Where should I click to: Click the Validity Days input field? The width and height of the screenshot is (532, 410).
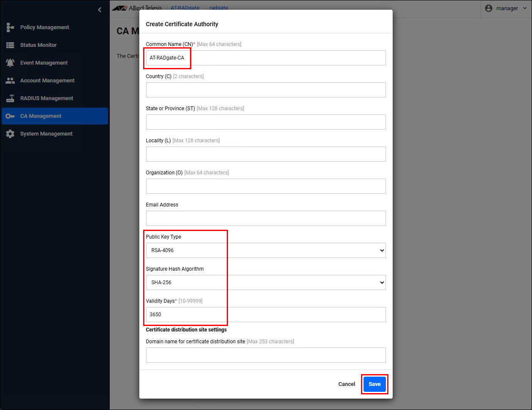click(x=266, y=315)
